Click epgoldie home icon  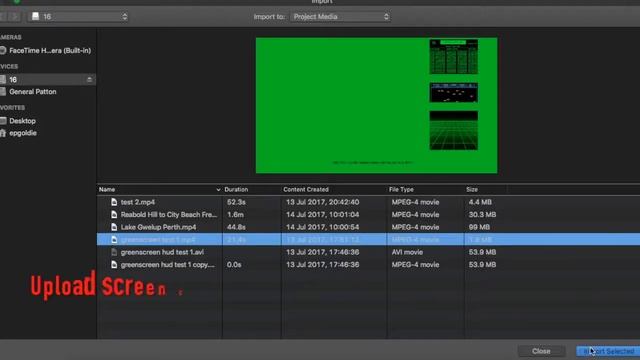(x=3, y=133)
